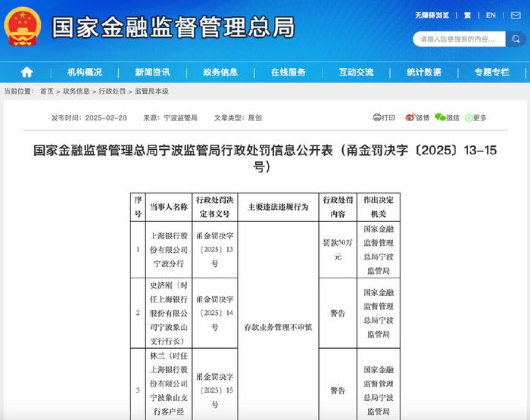
Task: Click 警告 in row 2
Action: click(338, 313)
